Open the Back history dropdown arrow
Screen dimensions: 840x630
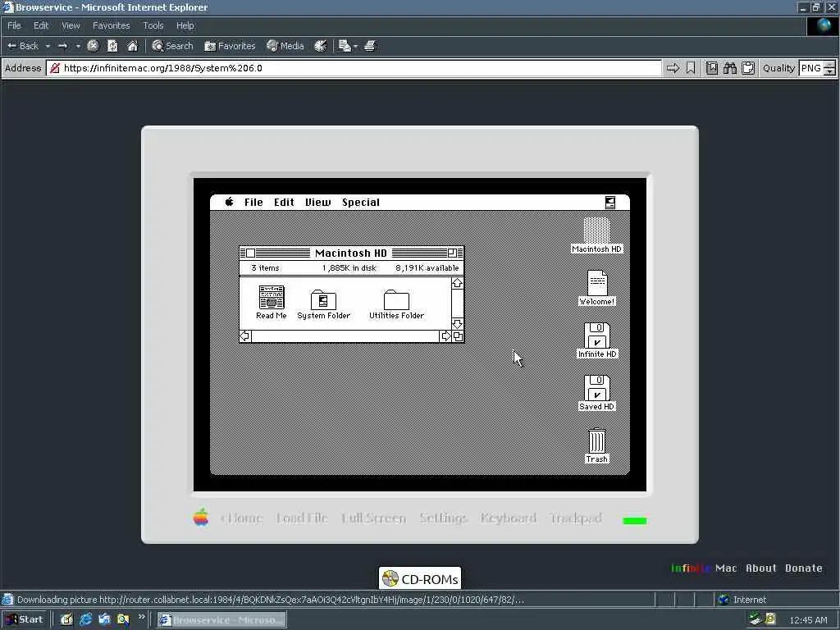click(48, 46)
